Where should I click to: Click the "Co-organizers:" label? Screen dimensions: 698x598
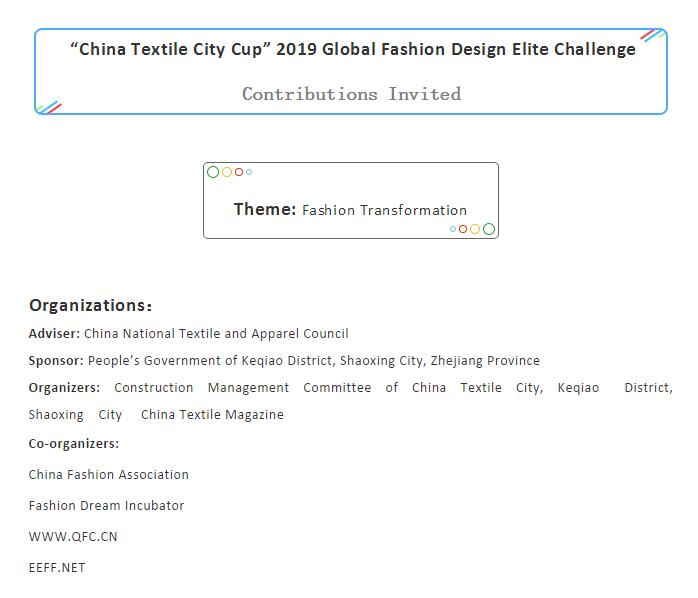pyautogui.click(x=73, y=444)
